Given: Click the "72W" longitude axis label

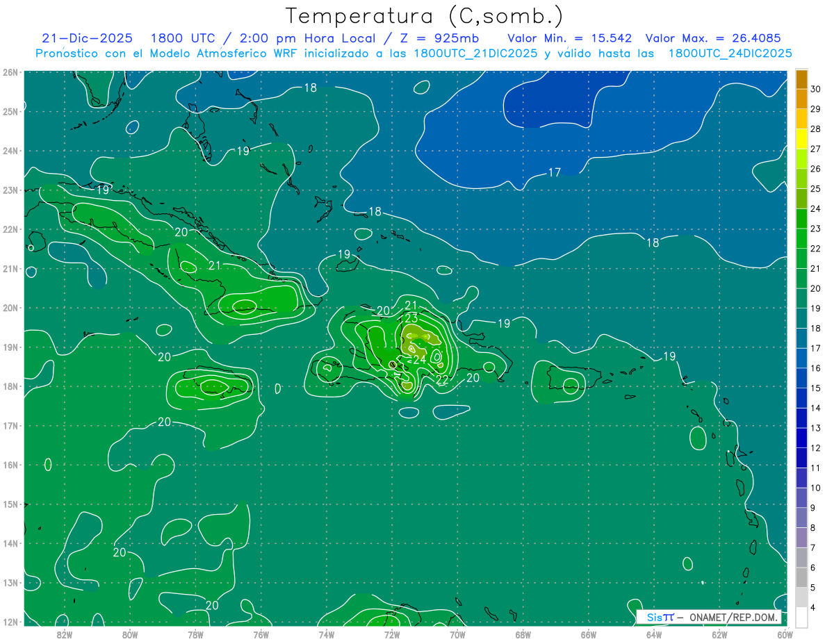Looking at the screenshot, I should 392,634.
